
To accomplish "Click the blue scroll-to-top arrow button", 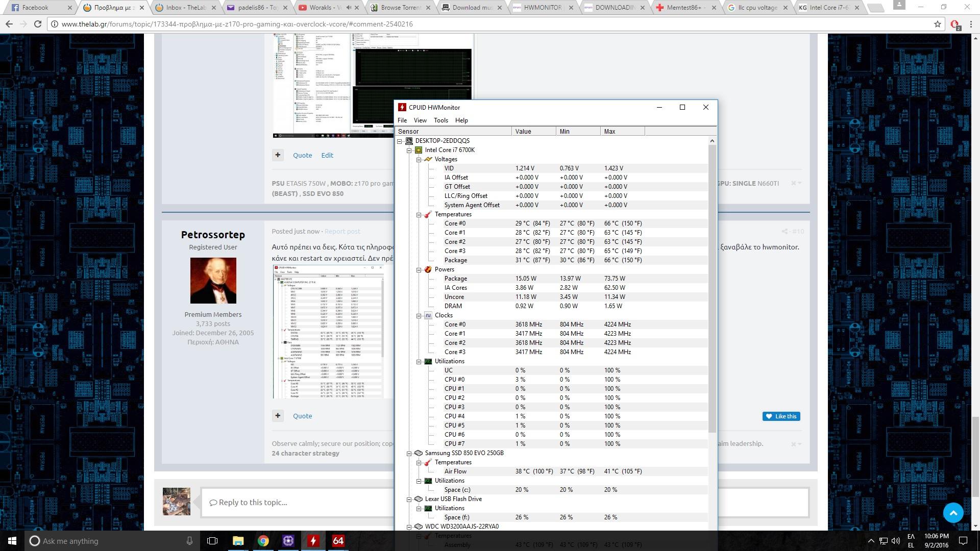I will tap(953, 513).
